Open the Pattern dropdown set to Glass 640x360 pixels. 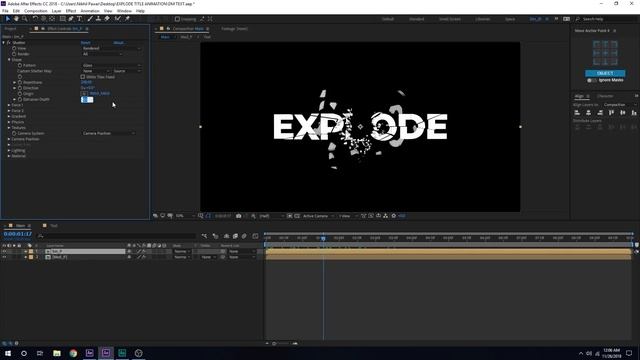111,65
